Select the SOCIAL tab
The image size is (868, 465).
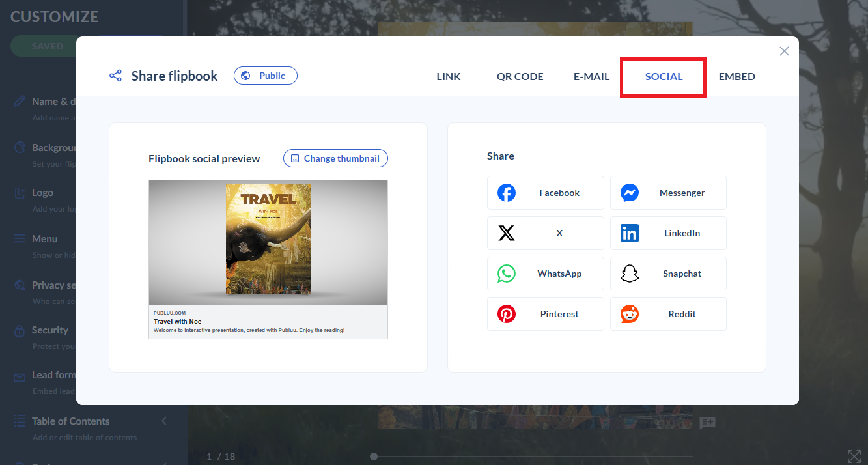(664, 76)
